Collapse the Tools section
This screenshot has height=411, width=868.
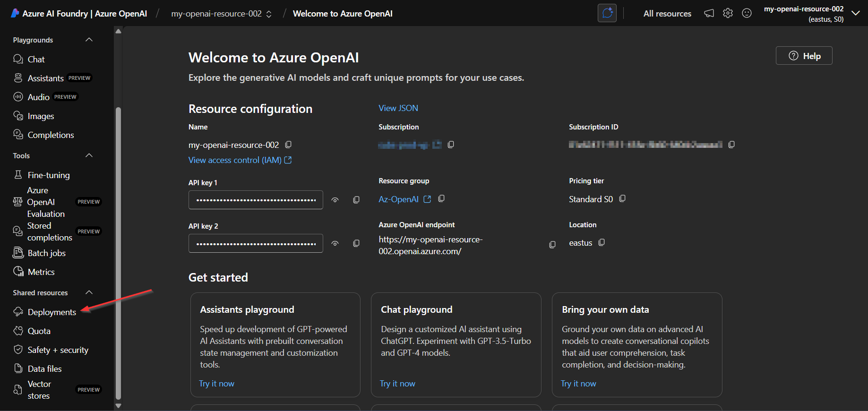[x=89, y=155]
